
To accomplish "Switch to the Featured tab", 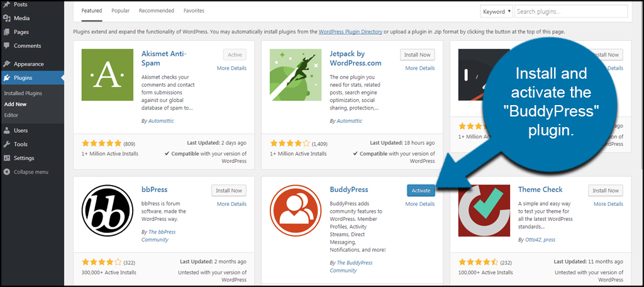I will tap(92, 11).
